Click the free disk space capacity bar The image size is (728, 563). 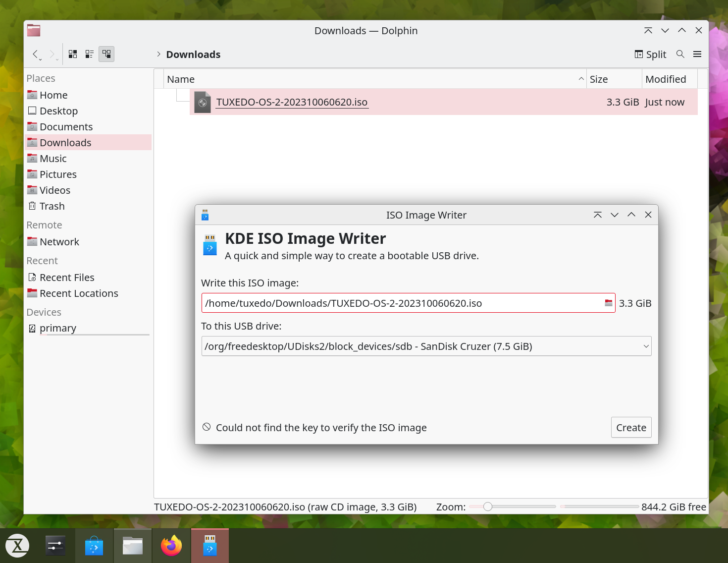(x=599, y=507)
